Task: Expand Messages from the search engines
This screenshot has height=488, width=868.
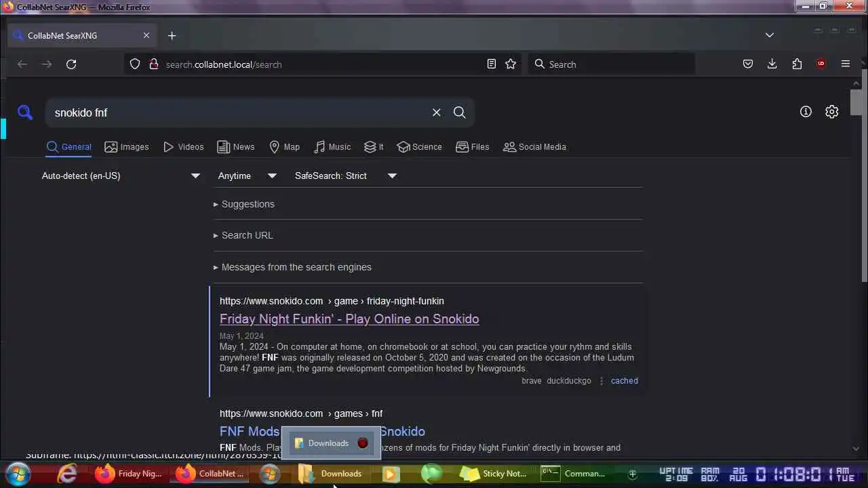Action: (292, 267)
